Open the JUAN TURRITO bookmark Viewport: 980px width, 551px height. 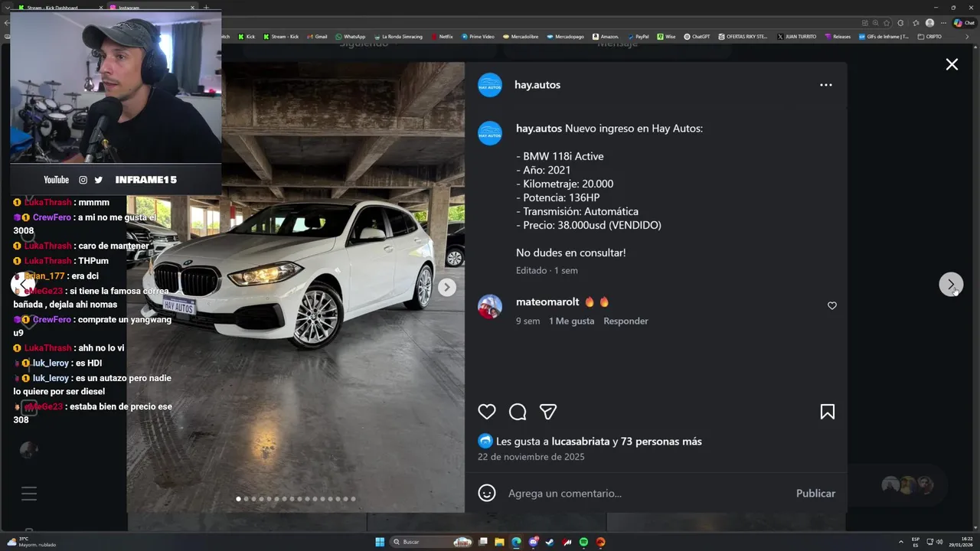(x=797, y=36)
